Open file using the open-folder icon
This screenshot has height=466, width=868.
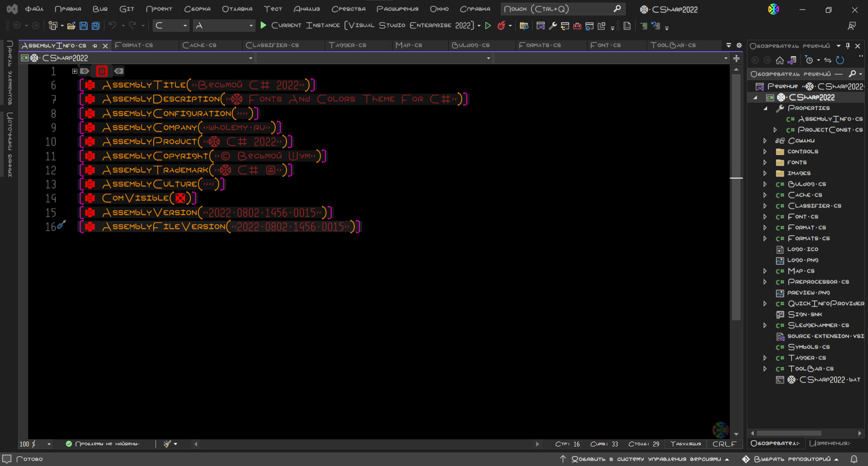click(x=71, y=26)
